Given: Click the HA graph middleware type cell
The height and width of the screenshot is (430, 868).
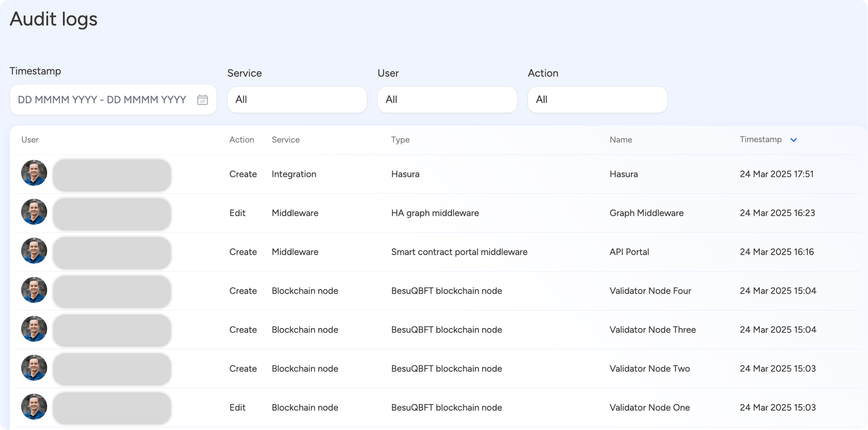Looking at the screenshot, I should [435, 213].
